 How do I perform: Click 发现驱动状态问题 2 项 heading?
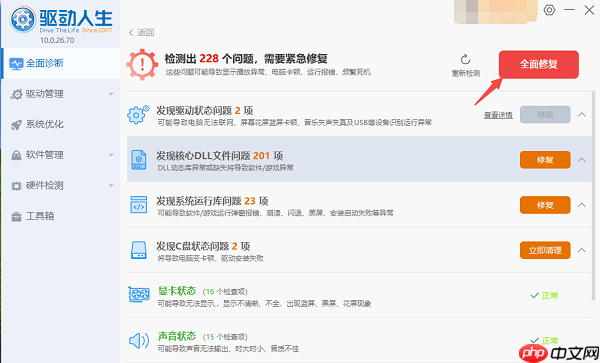click(x=205, y=111)
